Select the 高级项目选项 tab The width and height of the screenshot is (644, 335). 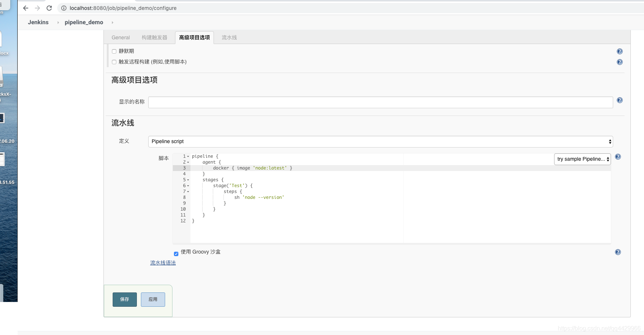(194, 37)
